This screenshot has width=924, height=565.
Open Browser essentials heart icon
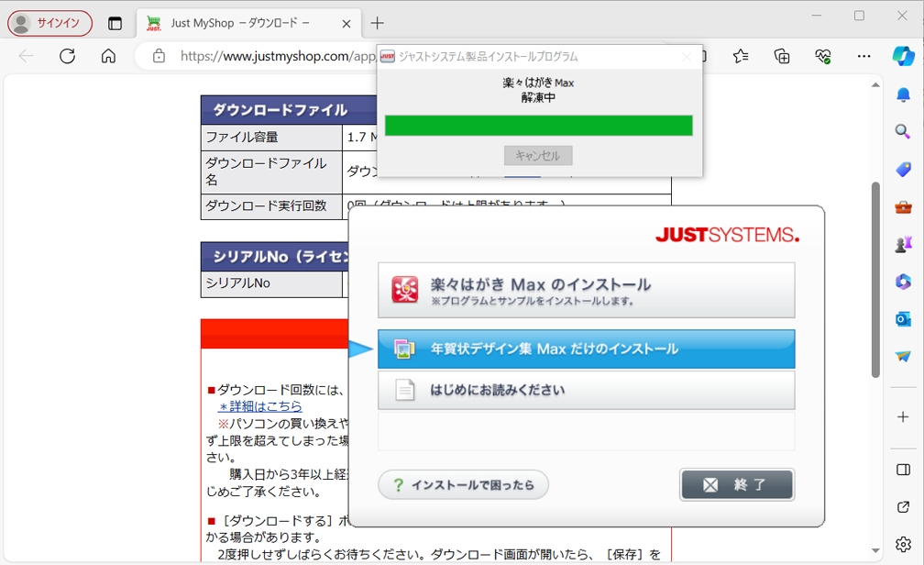pos(823,56)
